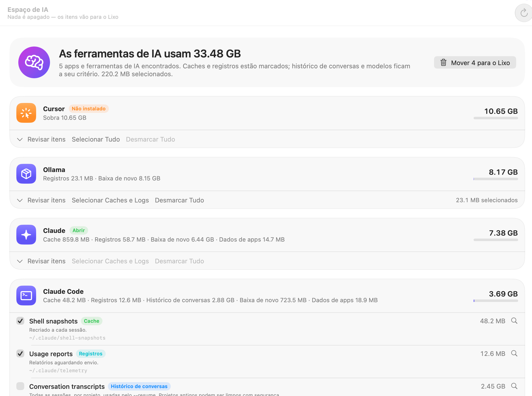The height and width of the screenshot is (396, 532).
Task: Click the purple brain AI icon
Action: click(x=34, y=62)
